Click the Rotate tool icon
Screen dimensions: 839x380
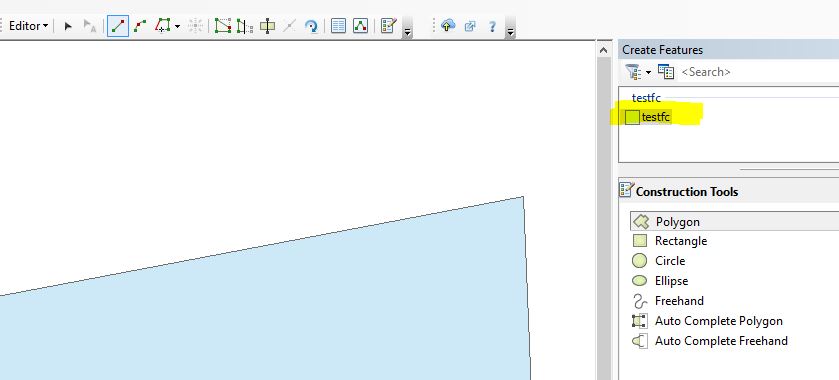click(311, 26)
